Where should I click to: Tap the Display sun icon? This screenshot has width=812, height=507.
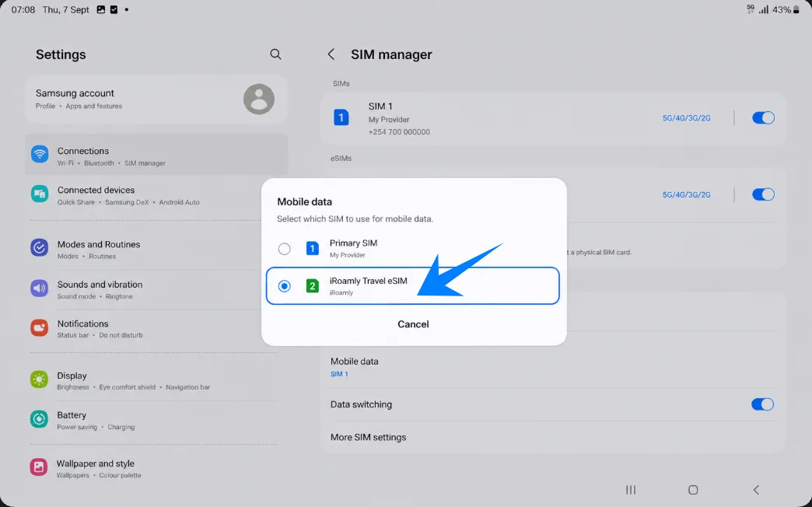pos(40,379)
